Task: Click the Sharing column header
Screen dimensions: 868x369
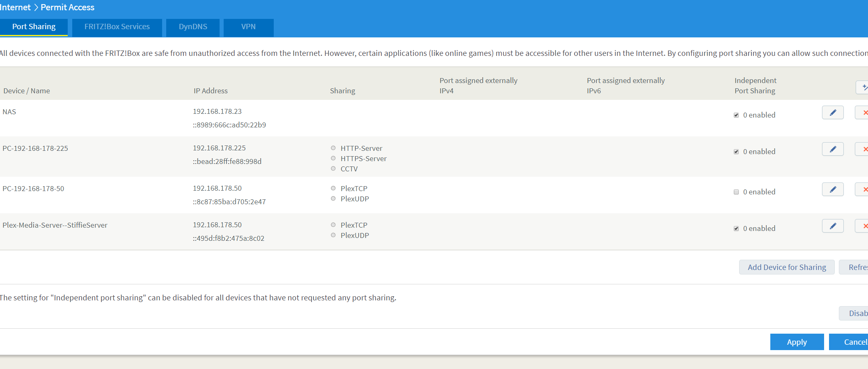Action: pos(343,91)
